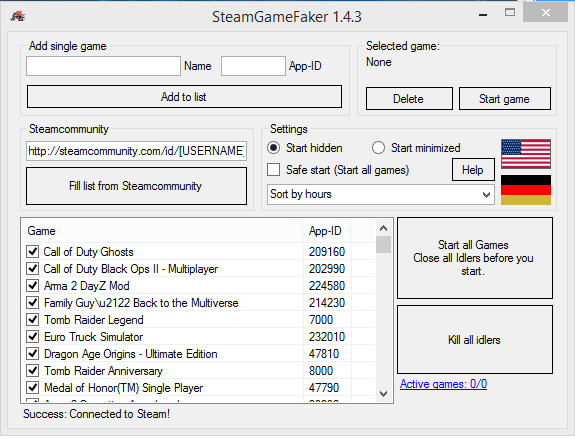This screenshot has height=439, width=575.
Task: Switch language with the German flag icon
Action: 525,190
